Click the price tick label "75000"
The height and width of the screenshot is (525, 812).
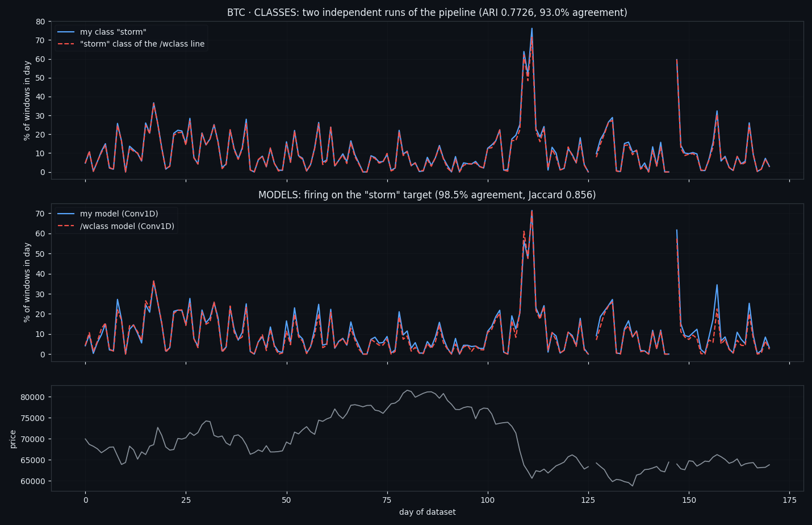[33, 418]
